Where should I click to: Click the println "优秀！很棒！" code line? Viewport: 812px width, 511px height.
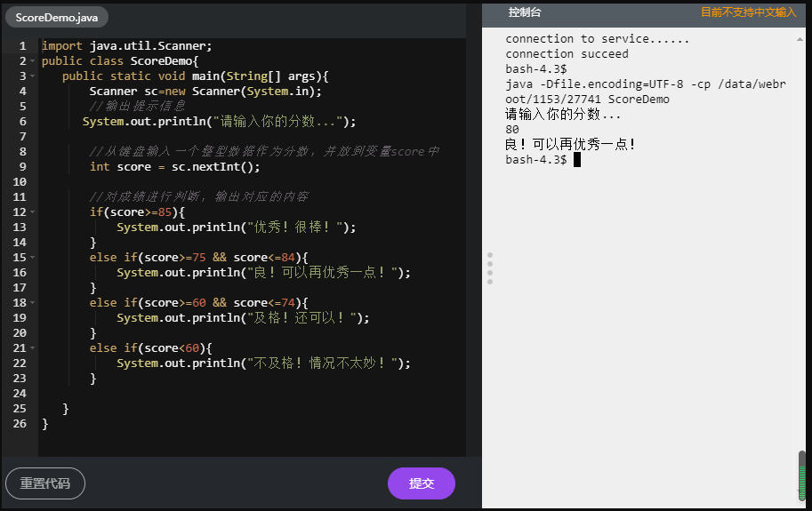click(237, 227)
